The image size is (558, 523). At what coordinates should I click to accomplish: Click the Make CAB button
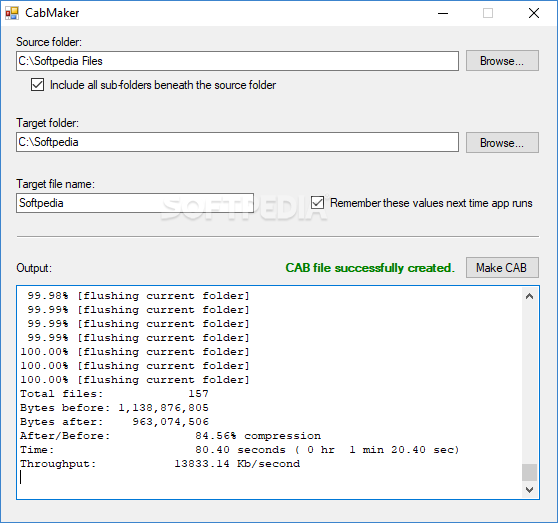502,268
